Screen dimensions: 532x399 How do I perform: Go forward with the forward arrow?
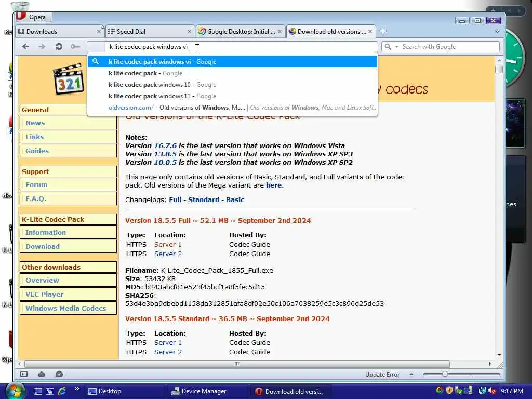point(42,46)
